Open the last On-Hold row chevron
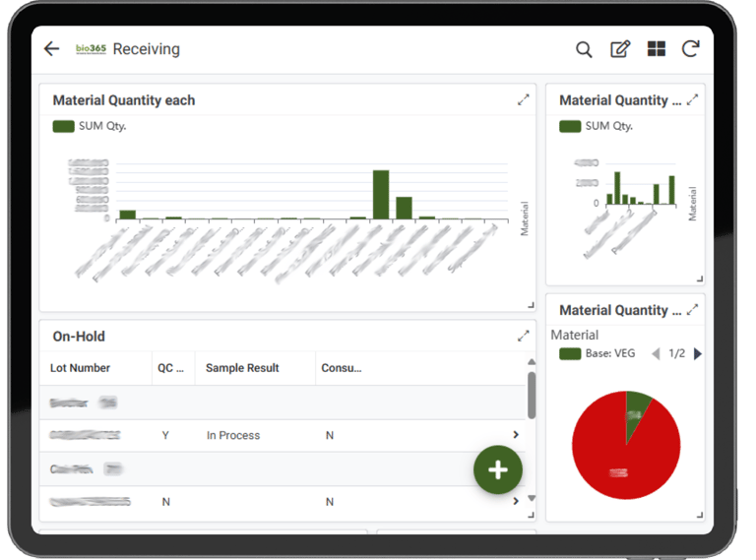The image size is (756, 560). [516, 501]
